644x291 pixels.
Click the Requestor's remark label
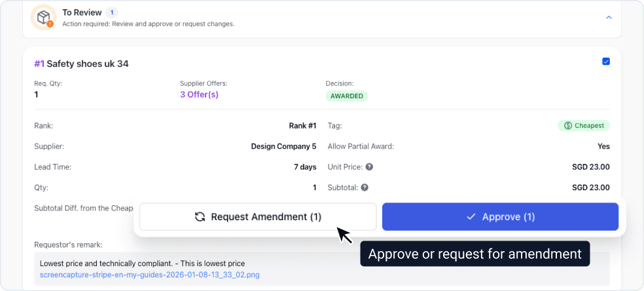pyautogui.click(x=68, y=245)
